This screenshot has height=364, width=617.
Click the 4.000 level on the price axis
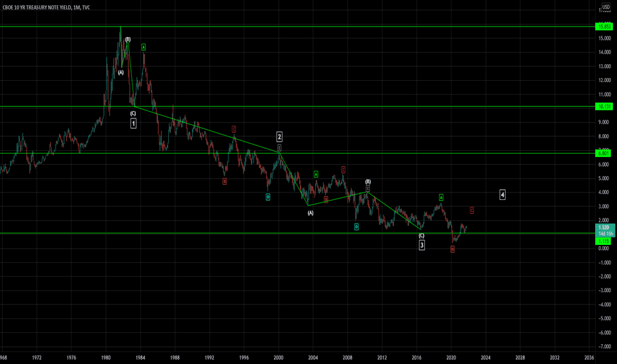tap(604, 193)
